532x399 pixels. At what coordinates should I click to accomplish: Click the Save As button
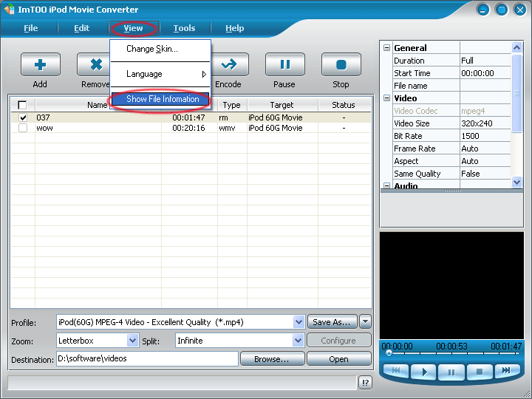tap(332, 321)
